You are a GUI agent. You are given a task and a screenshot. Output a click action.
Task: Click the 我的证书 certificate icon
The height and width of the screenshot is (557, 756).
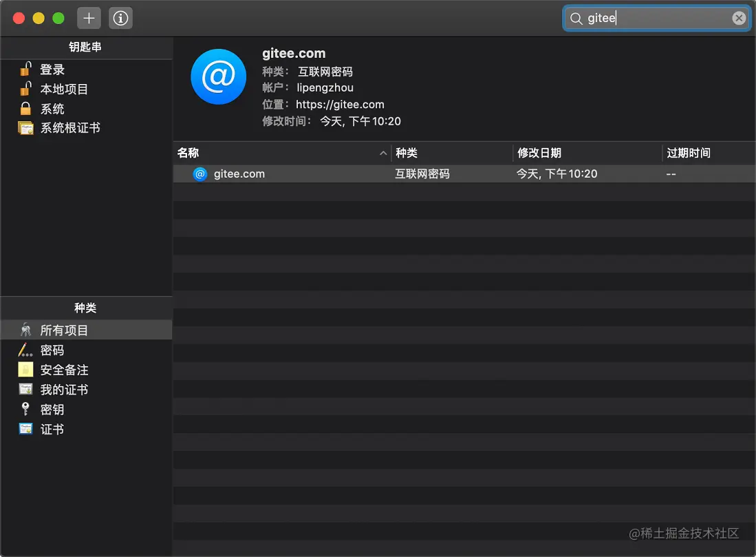point(25,389)
